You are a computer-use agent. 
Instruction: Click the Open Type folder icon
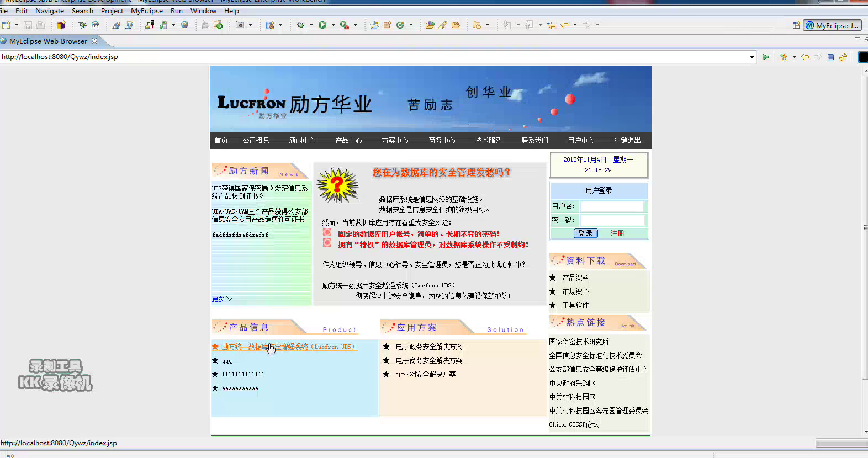click(x=430, y=25)
